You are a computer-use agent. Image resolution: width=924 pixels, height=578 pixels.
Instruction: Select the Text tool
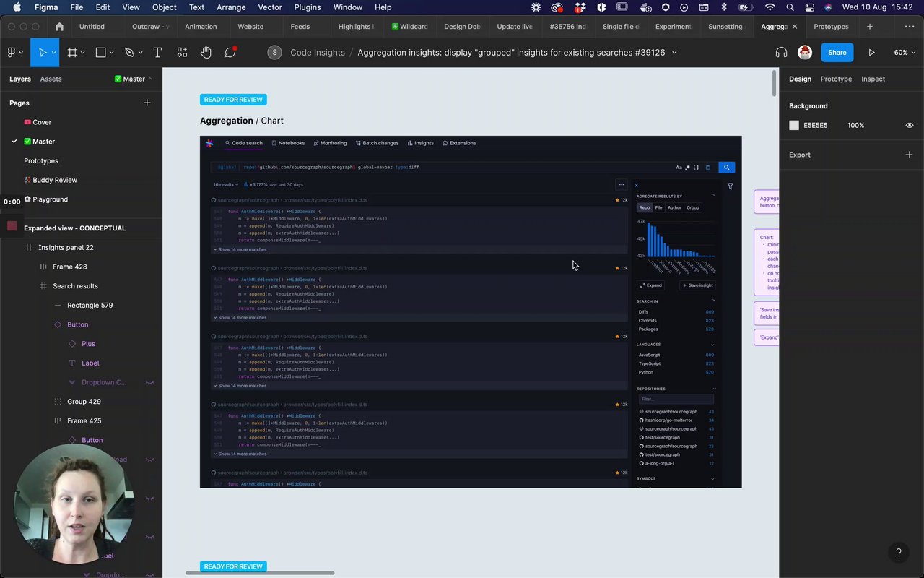[157, 53]
